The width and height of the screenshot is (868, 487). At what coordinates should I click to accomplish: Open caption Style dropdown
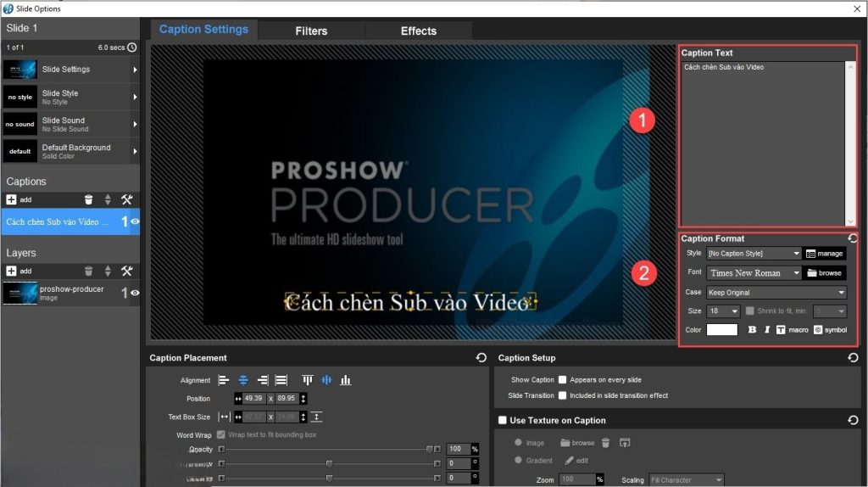tap(754, 253)
